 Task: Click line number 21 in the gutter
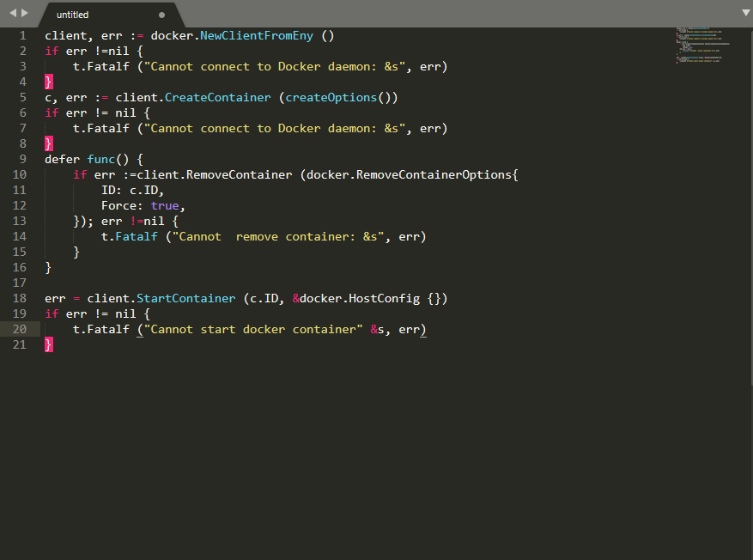19,344
